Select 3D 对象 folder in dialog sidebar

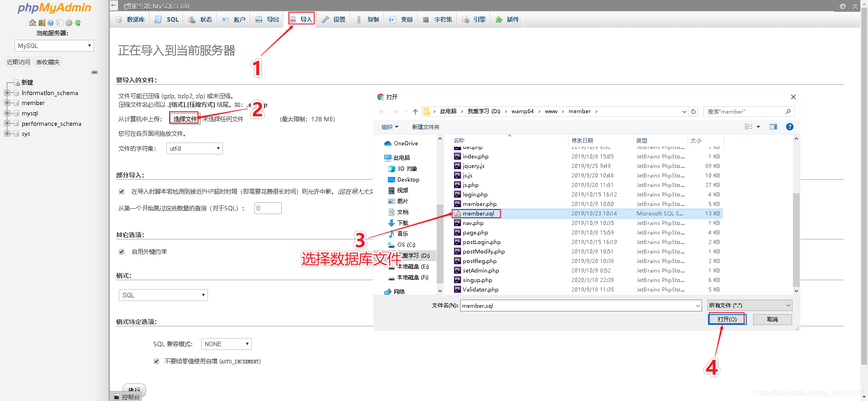click(x=402, y=168)
